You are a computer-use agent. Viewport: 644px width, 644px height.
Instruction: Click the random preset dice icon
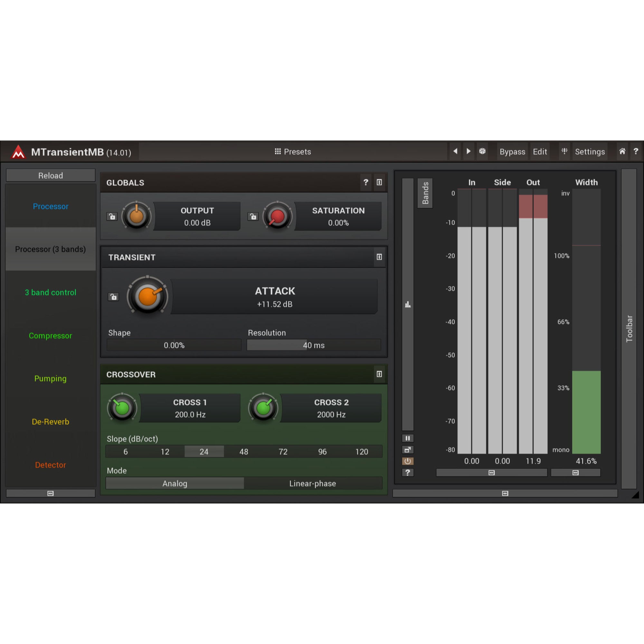point(482,151)
